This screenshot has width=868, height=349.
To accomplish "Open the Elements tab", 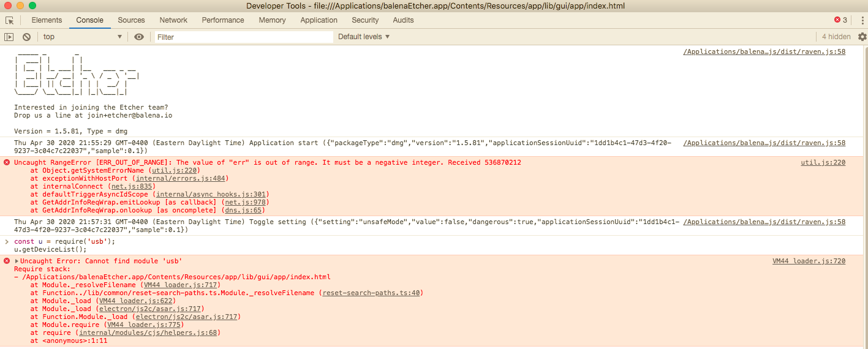I will point(47,20).
